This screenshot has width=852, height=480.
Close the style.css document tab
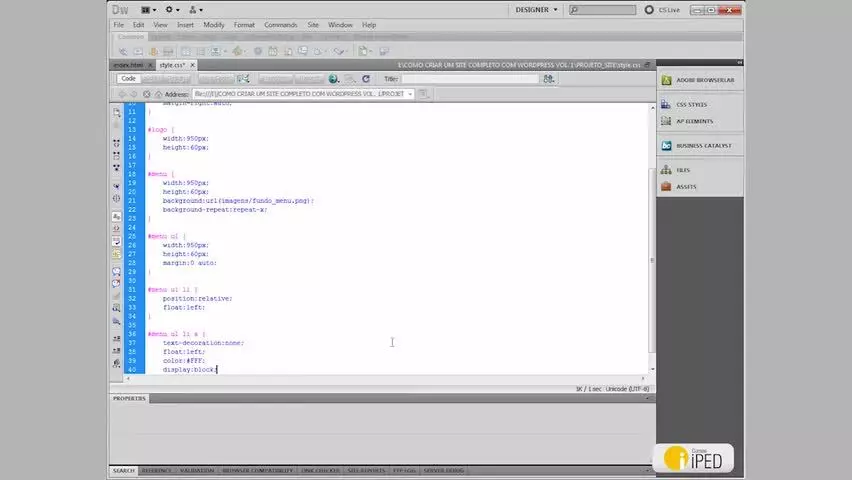coord(192,65)
